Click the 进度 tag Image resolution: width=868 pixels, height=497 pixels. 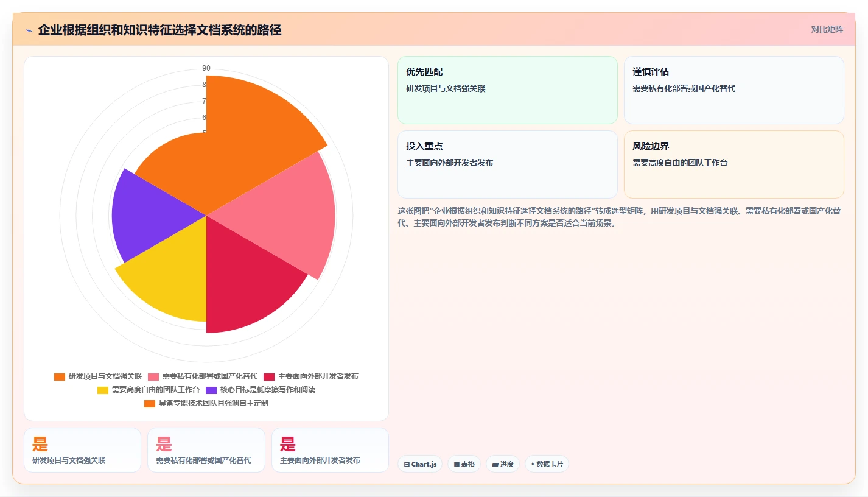(x=503, y=464)
